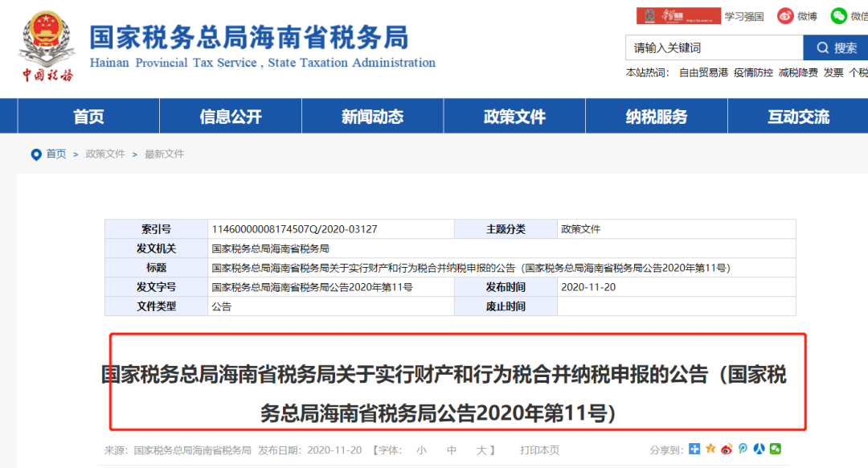Switch to the 政策文件 navigation tab
The image size is (868, 468).
point(514,116)
